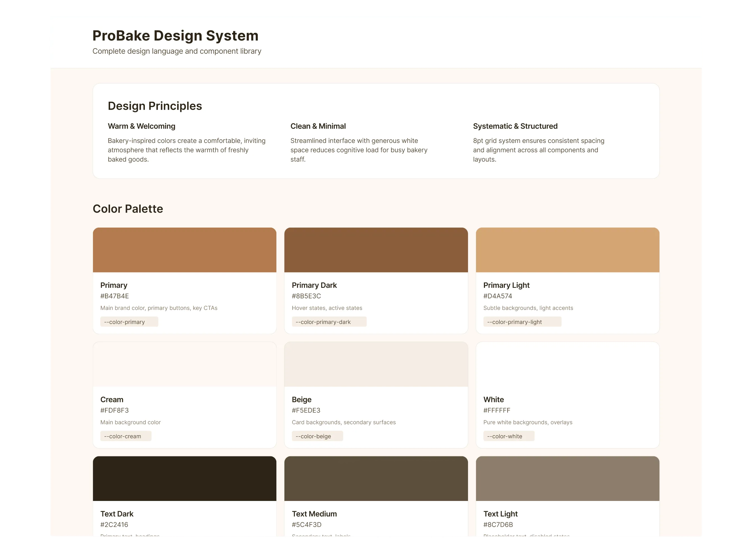This screenshot has width=756, height=560.
Task: Click the Color Palette section heading
Action: (128, 209)
